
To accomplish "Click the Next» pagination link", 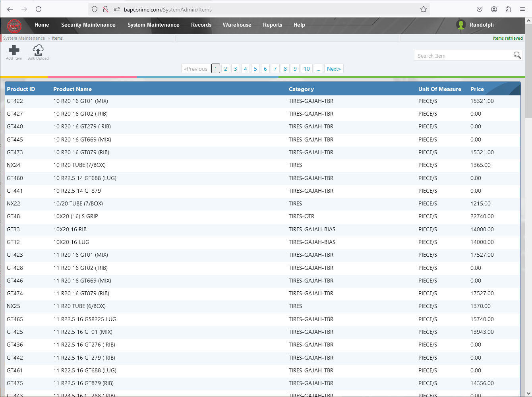I will (x=334, y=69).
